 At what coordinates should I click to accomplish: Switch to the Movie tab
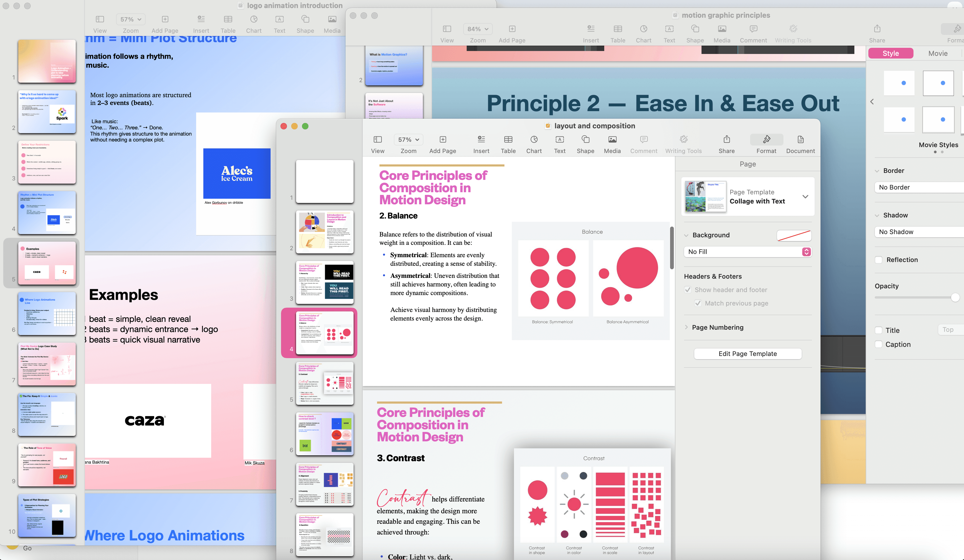pyautogui.click(x=938, y=53)
